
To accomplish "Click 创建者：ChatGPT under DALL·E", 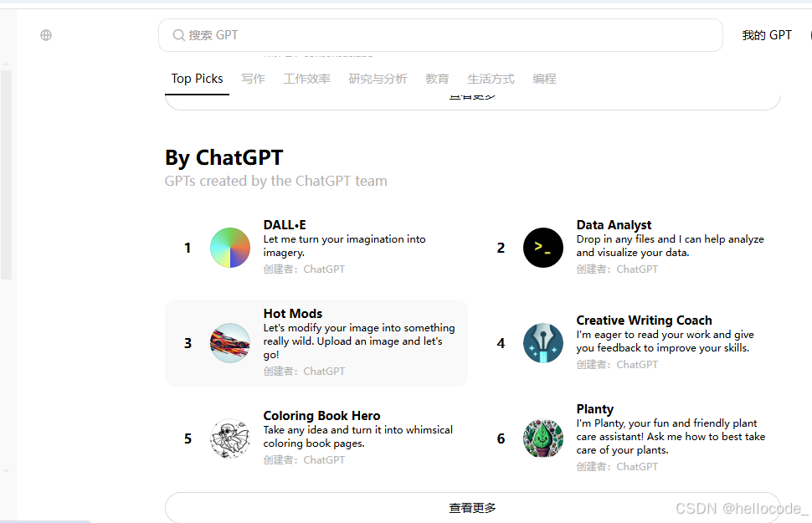I will 304,269.
